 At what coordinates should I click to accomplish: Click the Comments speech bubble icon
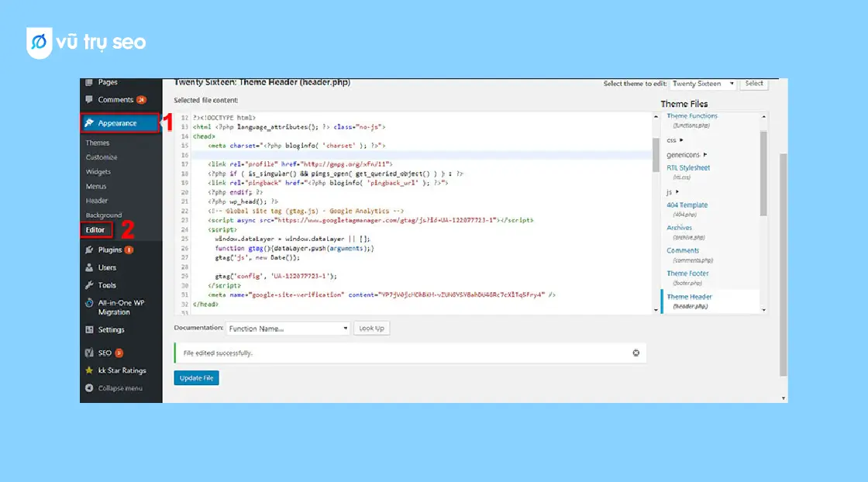click(x=89, y=100)
